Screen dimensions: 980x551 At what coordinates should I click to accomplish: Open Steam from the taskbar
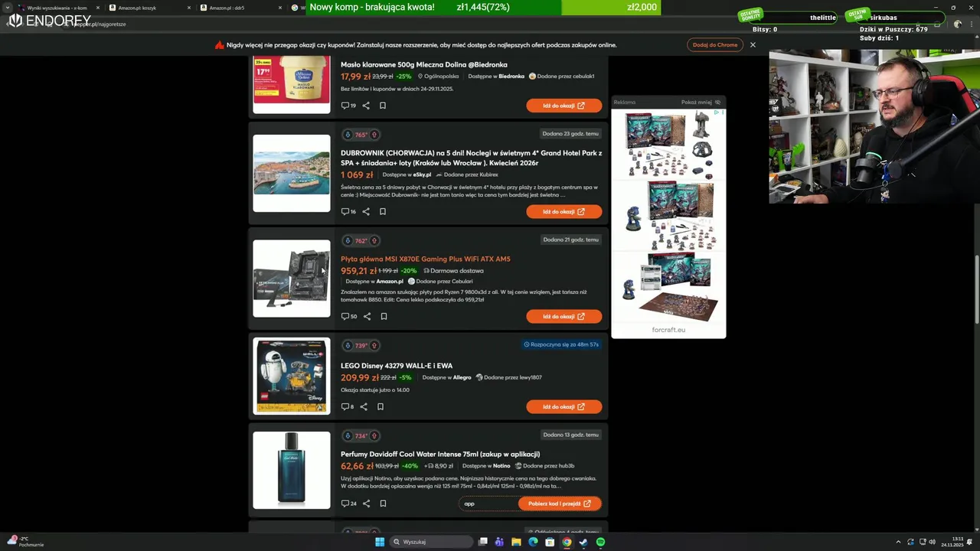pos(583,542)
